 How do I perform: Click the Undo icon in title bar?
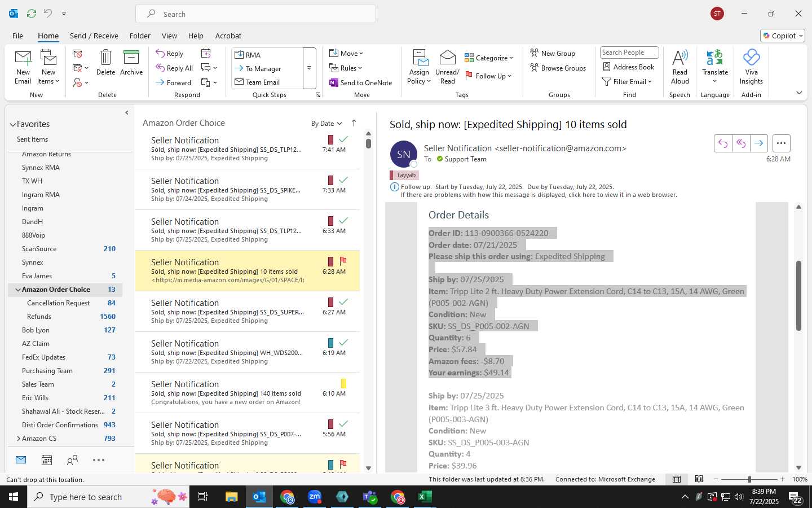click(x=48, y=13)
